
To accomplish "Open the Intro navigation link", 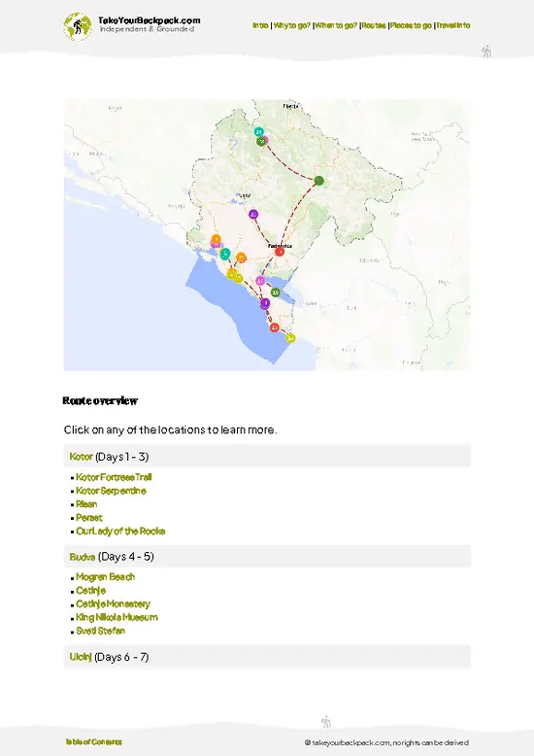I will 260,25.
